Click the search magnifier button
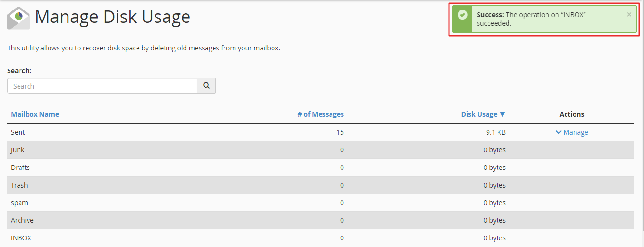The image size is (644, 247). [206, 86]
